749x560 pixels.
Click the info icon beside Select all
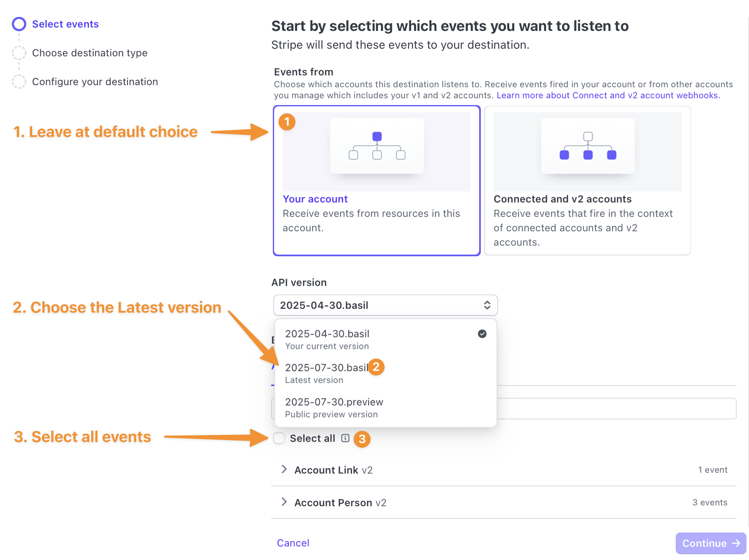(345, 438)
